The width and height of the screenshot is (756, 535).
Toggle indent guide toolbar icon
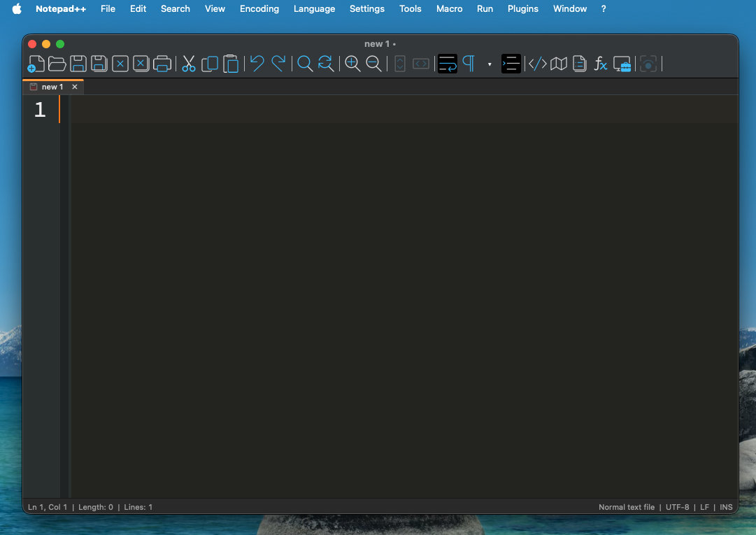click(x=511, y=64)
